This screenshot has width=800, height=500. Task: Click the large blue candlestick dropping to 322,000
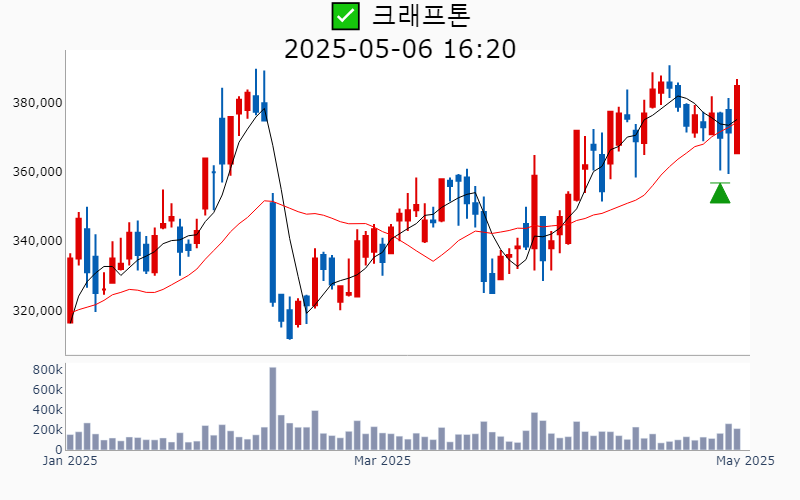[x=272, y=252]
